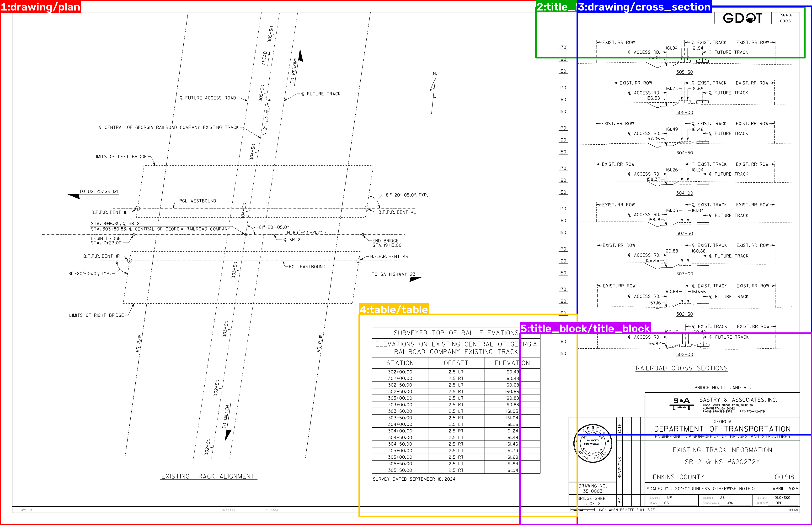Click the 'B.F.P.R. BENT 4R' label

[389, 256]
